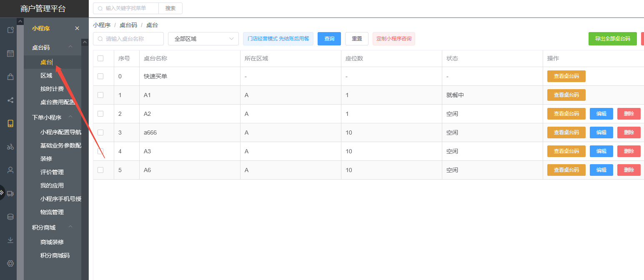This screenshot has width=644, height=280.
Task: Click the sidebar collapse arrow on left edge
Action: coord(3,192)
